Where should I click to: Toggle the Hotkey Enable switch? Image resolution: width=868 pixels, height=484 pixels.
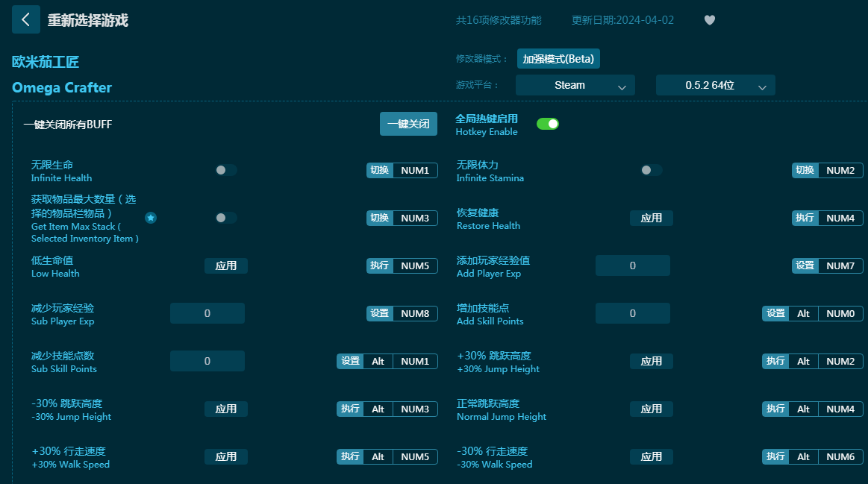tap(548, 124)
